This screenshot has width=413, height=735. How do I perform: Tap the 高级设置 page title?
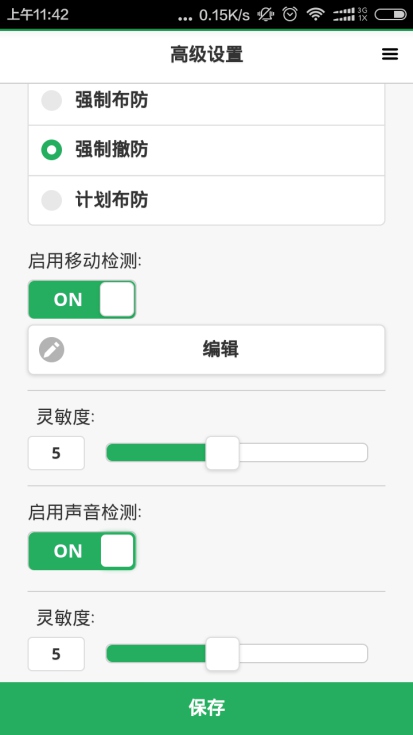[206, 54]
